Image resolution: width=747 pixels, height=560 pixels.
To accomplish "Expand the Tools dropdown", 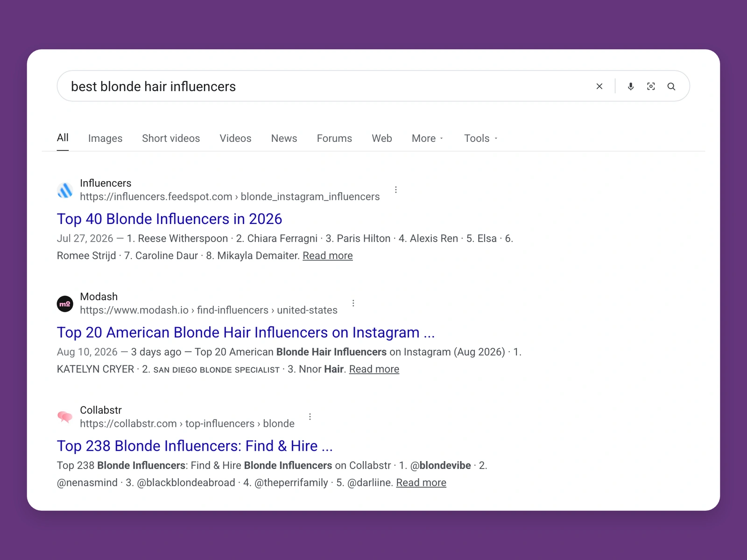I will (481, 138).
